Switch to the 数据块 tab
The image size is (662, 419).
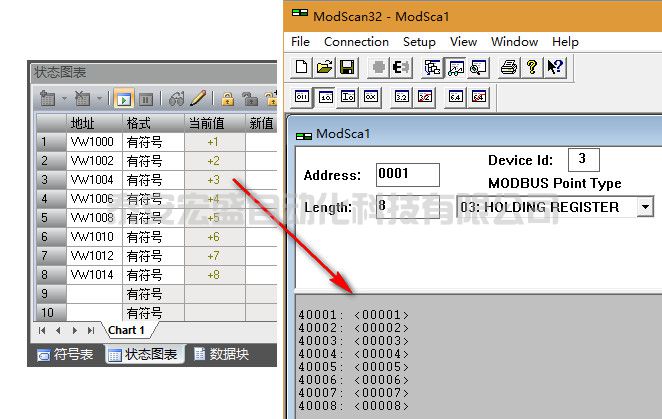tap(220, 354)
